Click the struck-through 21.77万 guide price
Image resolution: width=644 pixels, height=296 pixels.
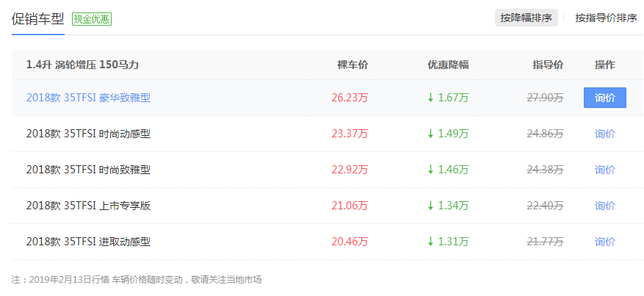pyautogui.click(x=545, y=242)
